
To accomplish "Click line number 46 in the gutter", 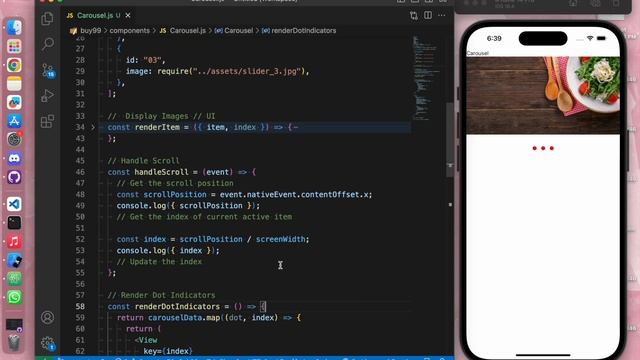I will 80,172.
